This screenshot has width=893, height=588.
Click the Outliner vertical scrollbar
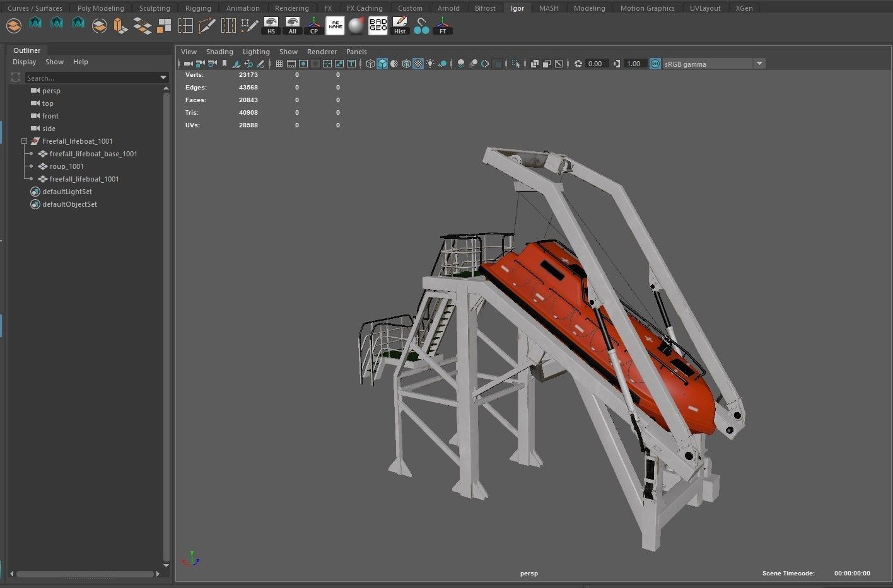(x=166, y=326)
